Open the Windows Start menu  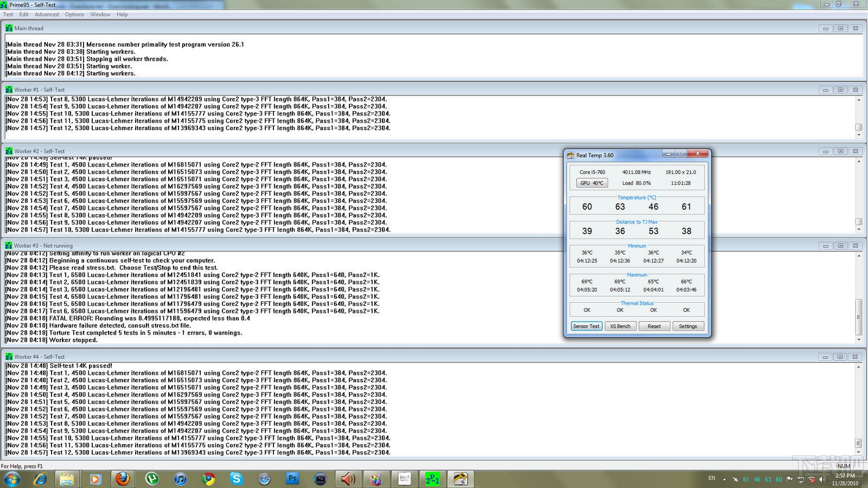tap(12, 479)
